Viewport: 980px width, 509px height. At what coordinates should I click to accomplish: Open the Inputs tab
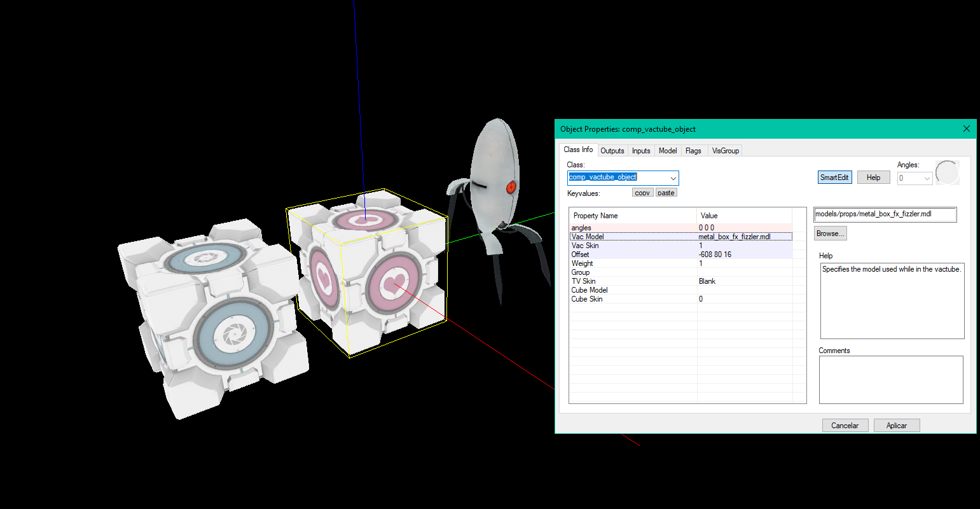coord(641,151)
